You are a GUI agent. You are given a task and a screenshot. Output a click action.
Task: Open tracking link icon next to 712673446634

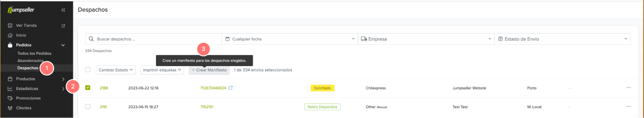230,88
